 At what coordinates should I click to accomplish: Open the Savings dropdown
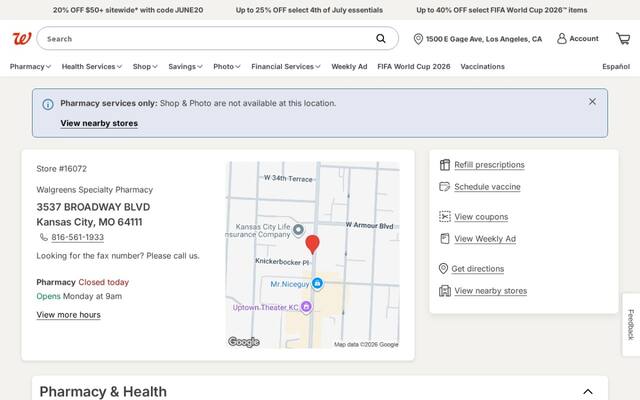(x=185, y=67)
